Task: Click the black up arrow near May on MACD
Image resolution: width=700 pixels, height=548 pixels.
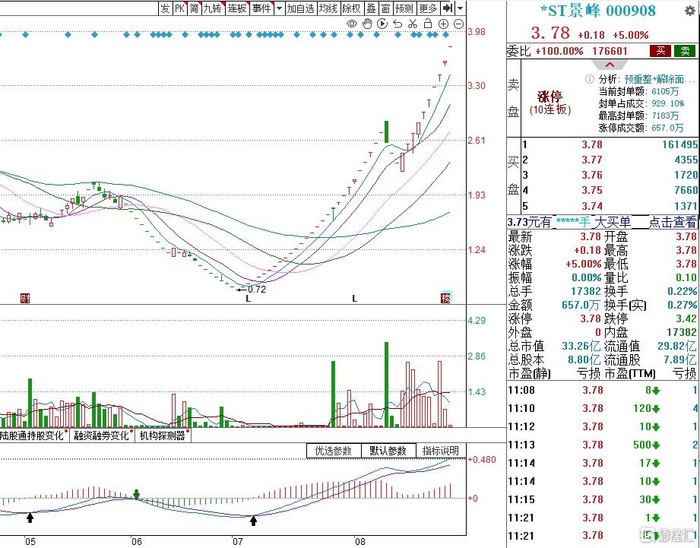Action: [x=29, y=517]
